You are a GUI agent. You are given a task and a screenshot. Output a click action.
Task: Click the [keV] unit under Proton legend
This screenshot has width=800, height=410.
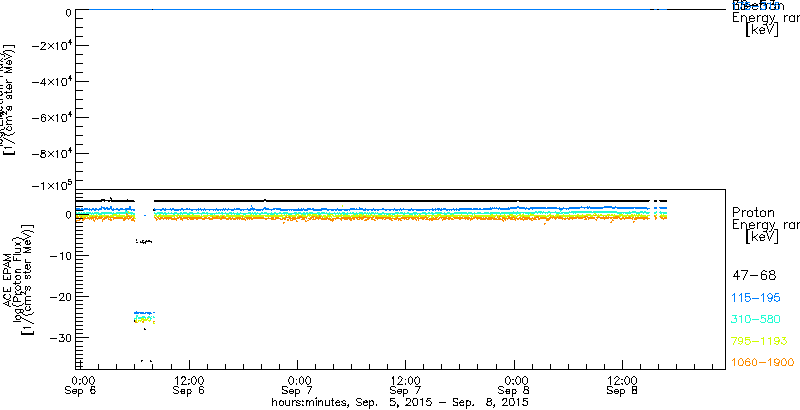point(762,237)
